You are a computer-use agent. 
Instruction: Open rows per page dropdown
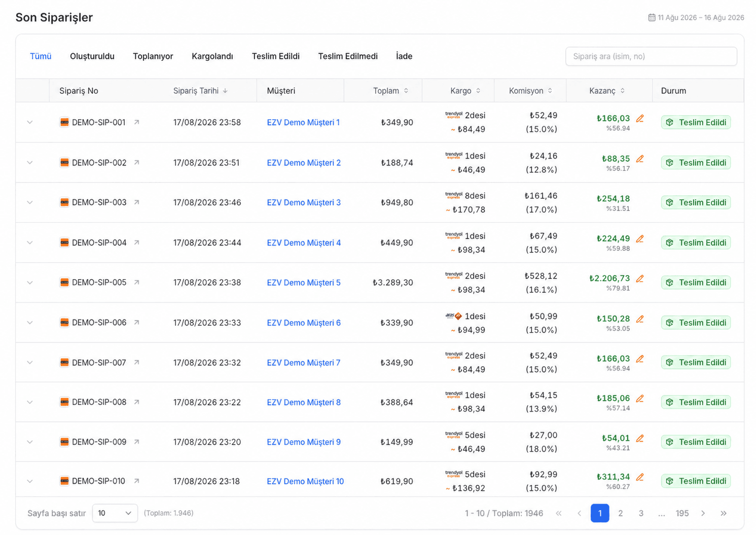point(115,513)
